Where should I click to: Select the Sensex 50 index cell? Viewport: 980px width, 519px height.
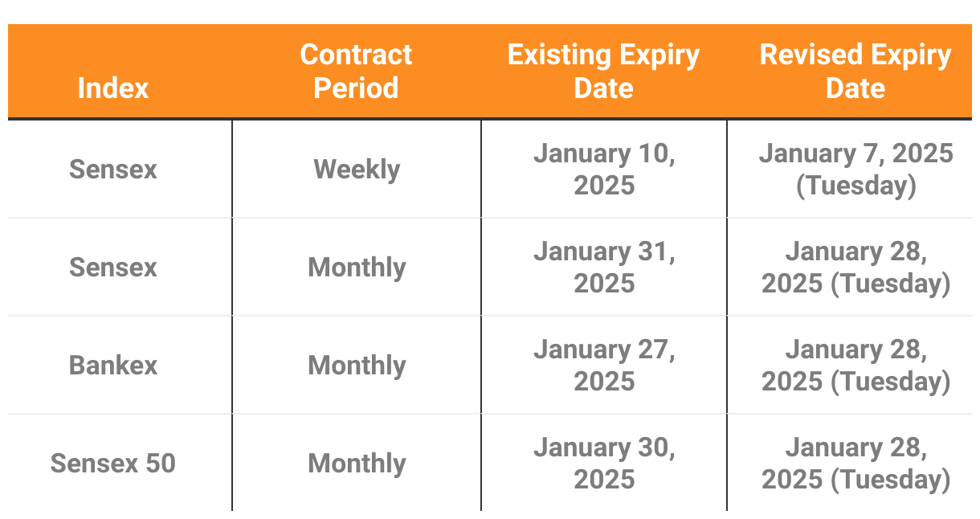[x=113, y=464]
